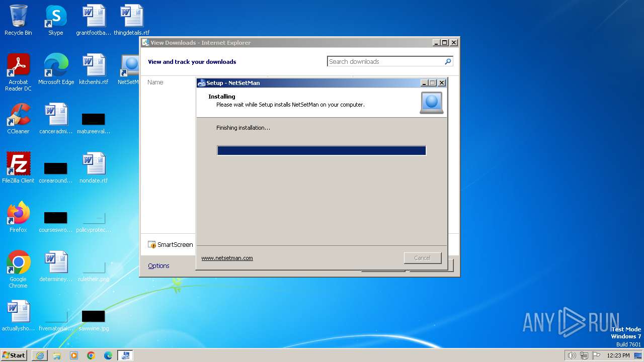Open the CCleaner desktop shortcut
This screenshot has height=362, width=644.
click(18, 119)
